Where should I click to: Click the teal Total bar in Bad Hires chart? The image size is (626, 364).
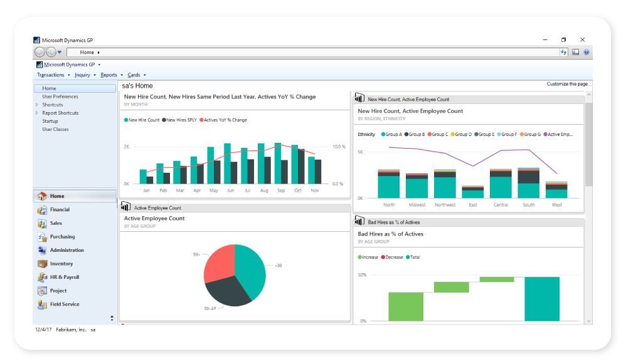tap(542, 299)
